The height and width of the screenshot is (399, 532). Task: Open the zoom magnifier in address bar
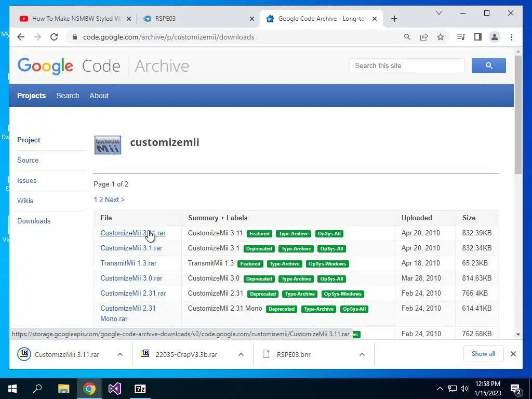[x=407, y=37]
